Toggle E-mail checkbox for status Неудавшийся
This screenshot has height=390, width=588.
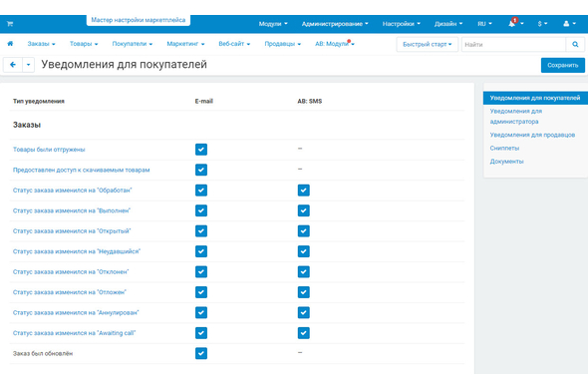pyautogui.click(x=201, y=251)
